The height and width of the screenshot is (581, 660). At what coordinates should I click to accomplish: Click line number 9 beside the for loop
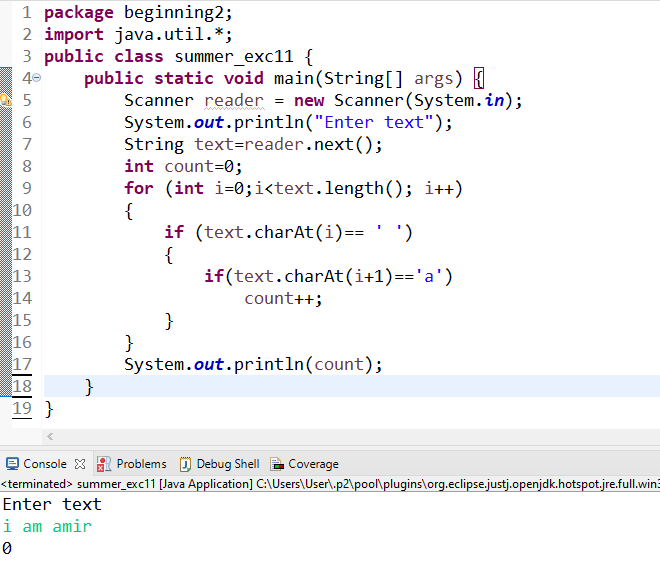[26, 188]
